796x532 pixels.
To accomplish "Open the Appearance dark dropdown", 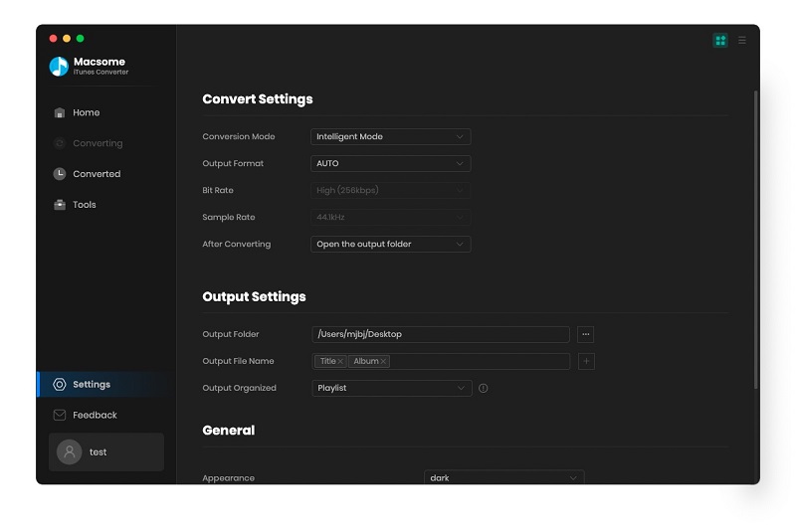I will coord(504,477).
